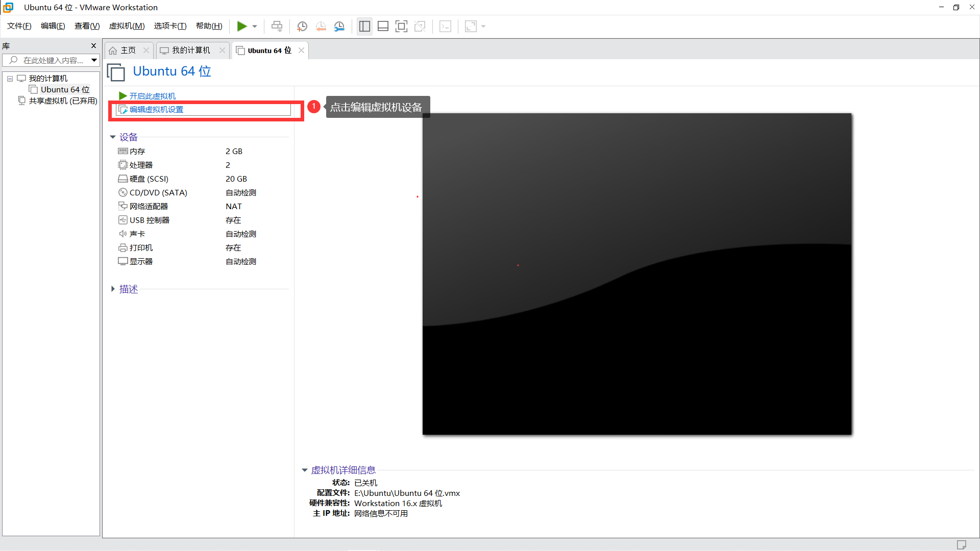This screenshot has width=980, height=551.
Task: Click the green power on toolbar button
Action: point(242,26)
